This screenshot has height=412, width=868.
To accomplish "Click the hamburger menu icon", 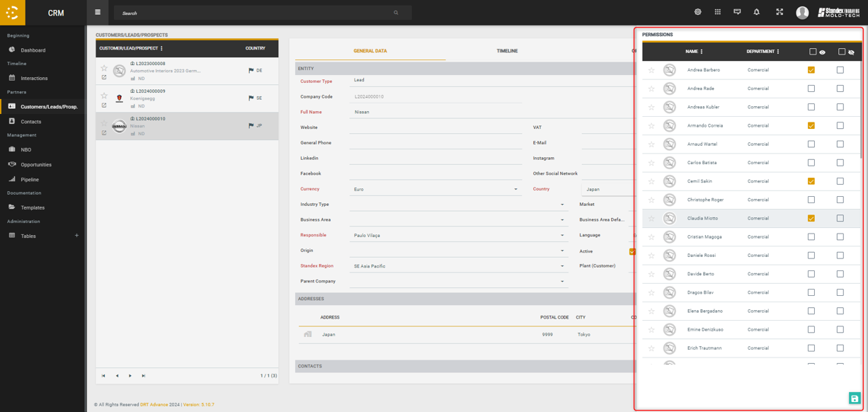I will (98, 12).
